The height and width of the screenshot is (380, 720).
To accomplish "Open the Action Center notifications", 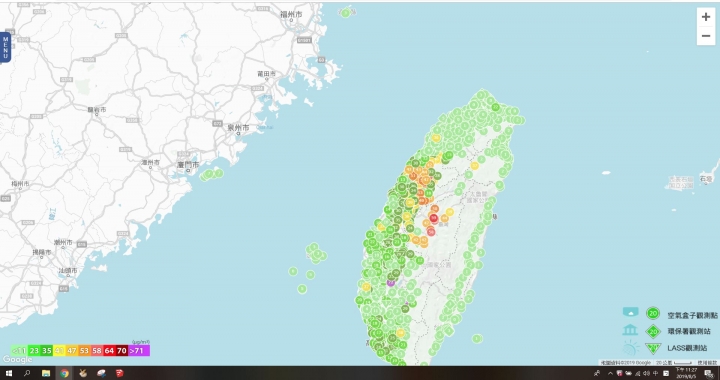I will (709, 373).
